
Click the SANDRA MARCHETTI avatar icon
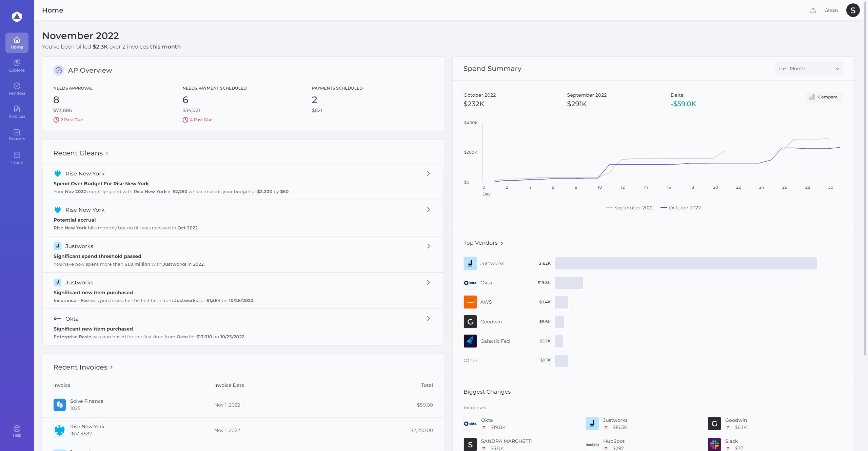pos(470,445)
